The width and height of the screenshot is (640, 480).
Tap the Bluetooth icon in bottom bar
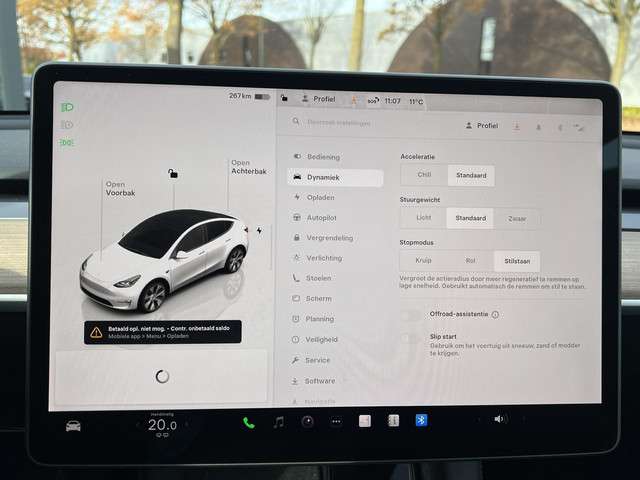point(421,420)
